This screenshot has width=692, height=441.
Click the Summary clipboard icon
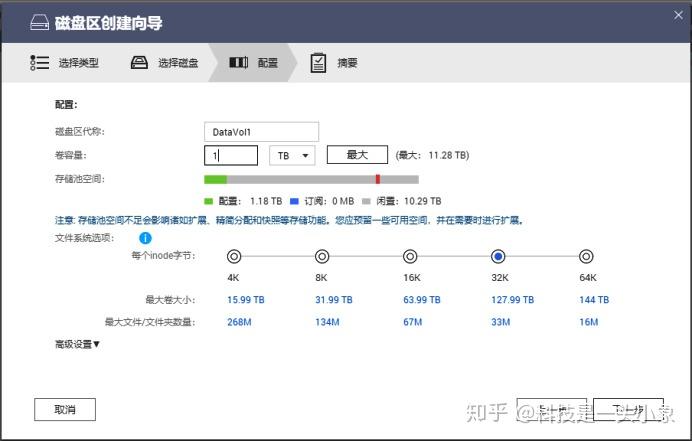[318, 63]
